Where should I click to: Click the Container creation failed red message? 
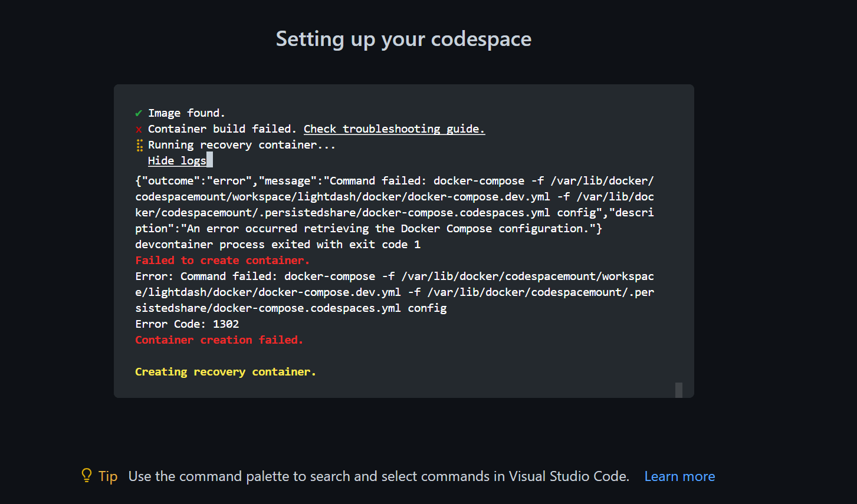click(x=219, y=340)
